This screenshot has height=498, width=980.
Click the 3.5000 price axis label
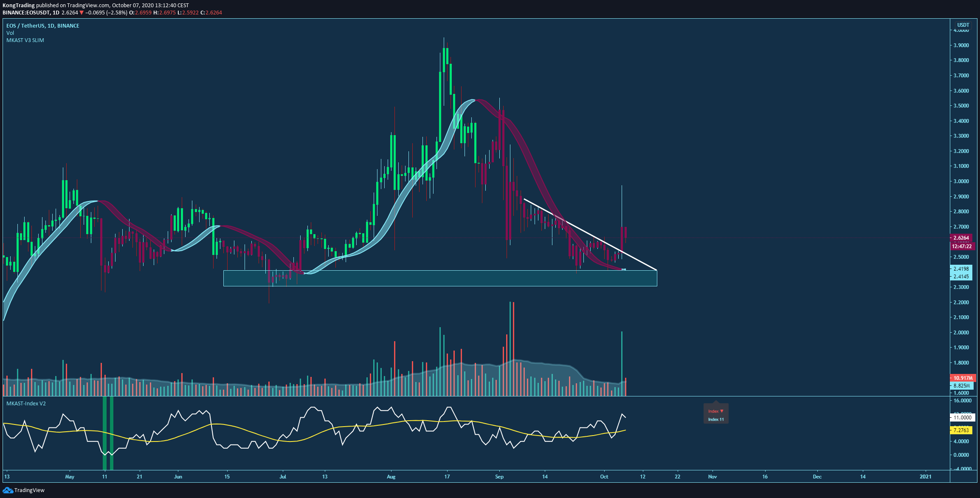[961, 106]
